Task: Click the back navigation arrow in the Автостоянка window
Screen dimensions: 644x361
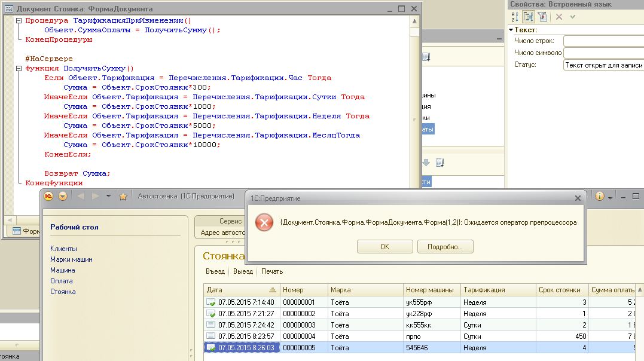Action: [81, 196]
